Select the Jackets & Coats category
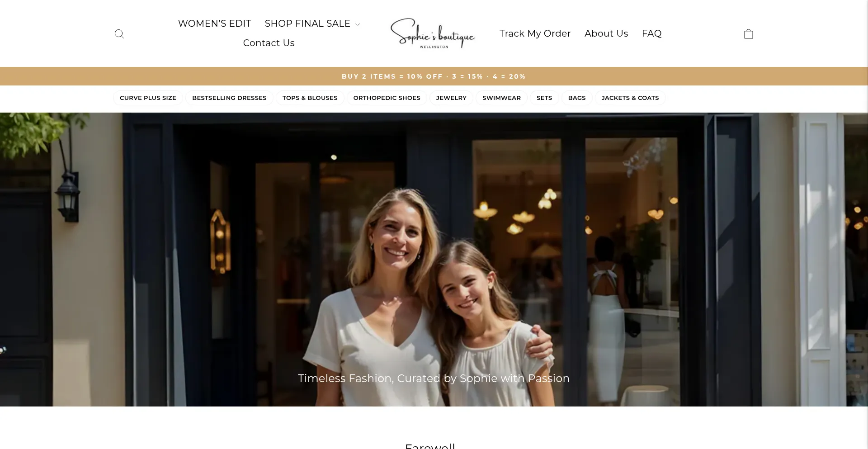Viewport: 868px width, 449px height. tap(630, 98)
